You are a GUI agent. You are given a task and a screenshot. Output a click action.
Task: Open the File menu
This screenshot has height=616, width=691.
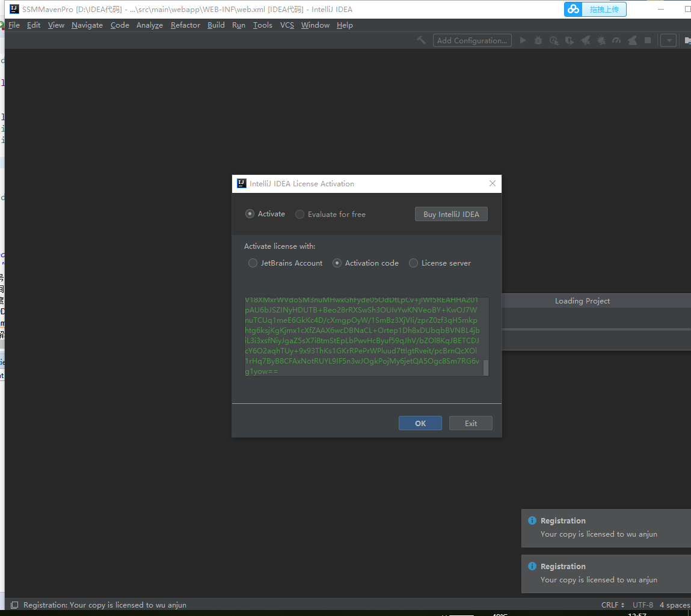[x=14, y=25]
